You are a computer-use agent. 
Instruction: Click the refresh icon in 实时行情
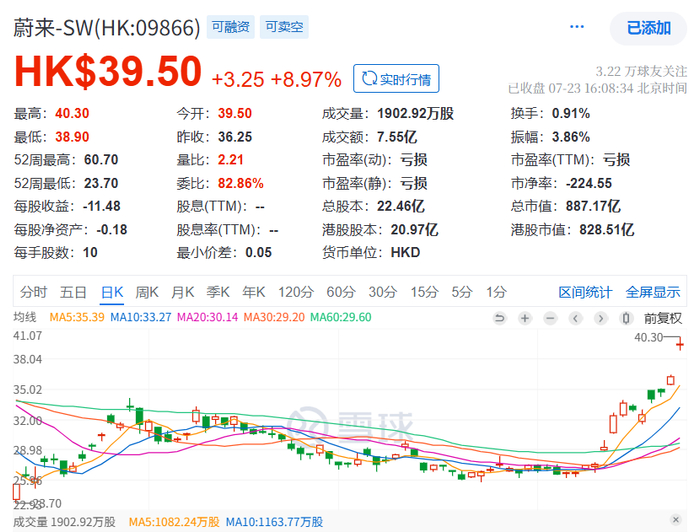coord(369,79)
